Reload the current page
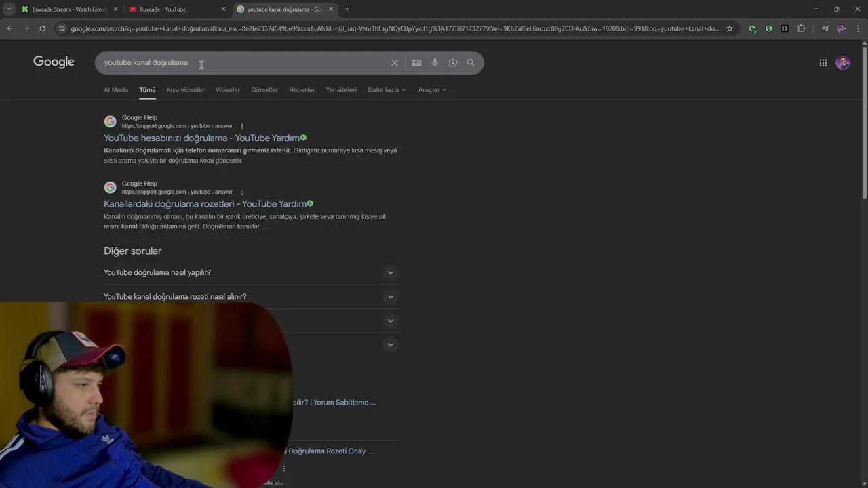The width and height of the screenshot is (868, 488). tap(42, 28)
